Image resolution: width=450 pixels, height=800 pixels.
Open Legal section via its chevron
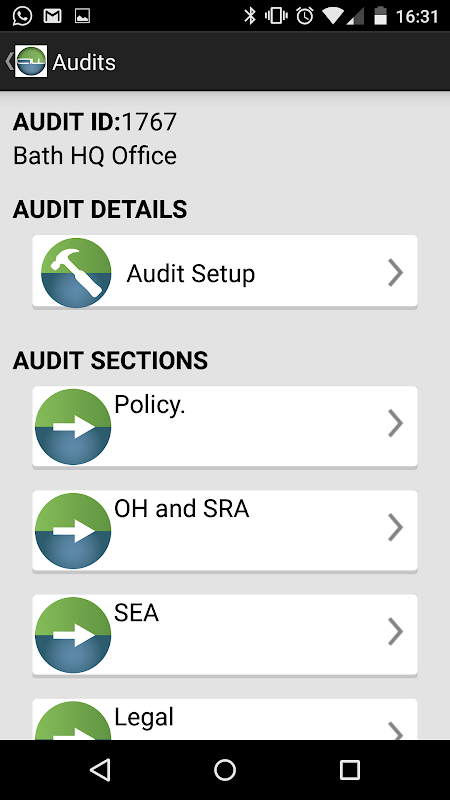coord(395,731)
